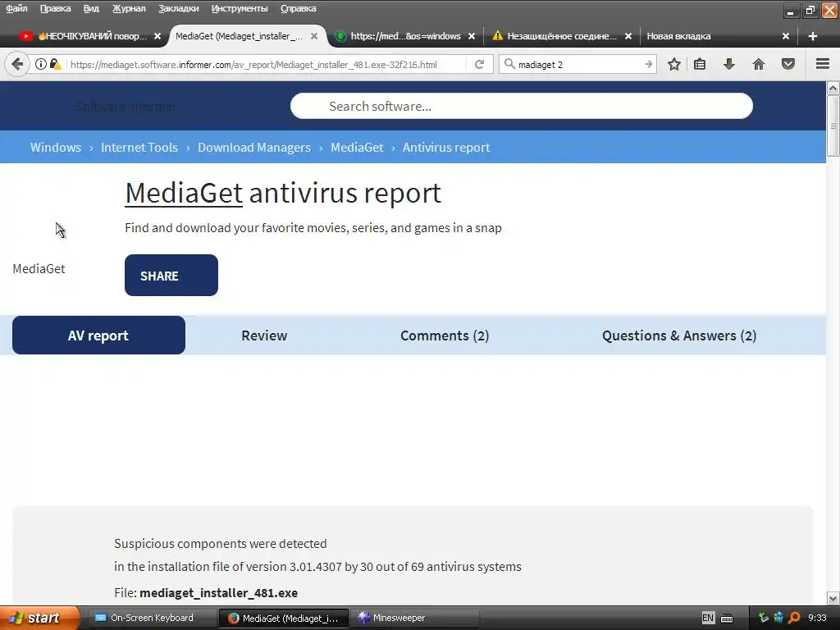The height and width of the screenshot is (630, 840).
Task: Switch to the 'https://med...&os=windows' tab
Action: (x=404, y=36)
